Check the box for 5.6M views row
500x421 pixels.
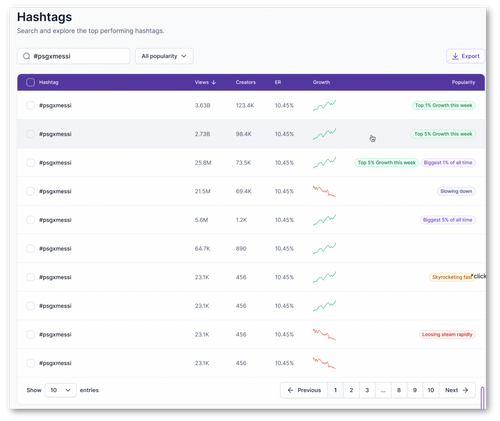coord(30,220)
